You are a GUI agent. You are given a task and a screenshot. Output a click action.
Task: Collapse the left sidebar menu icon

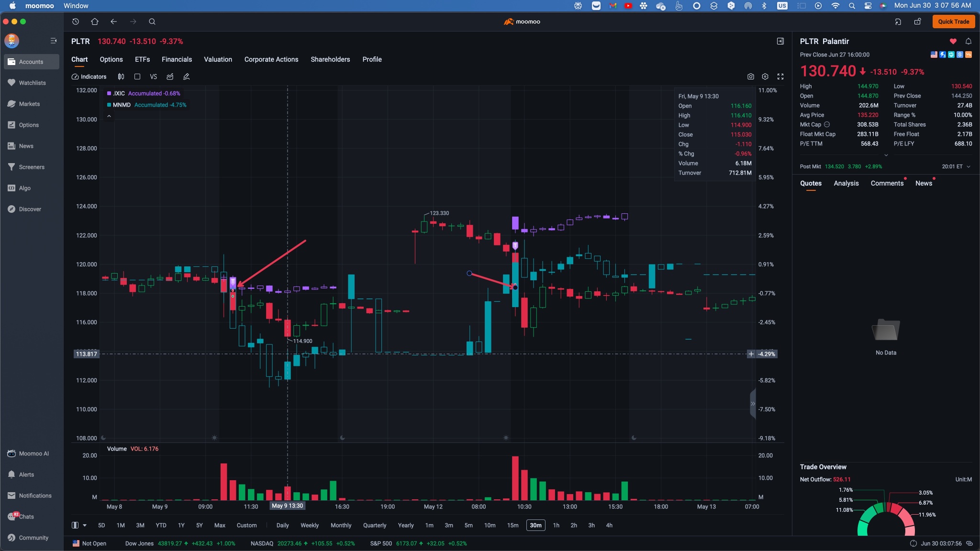pos(54,41)
